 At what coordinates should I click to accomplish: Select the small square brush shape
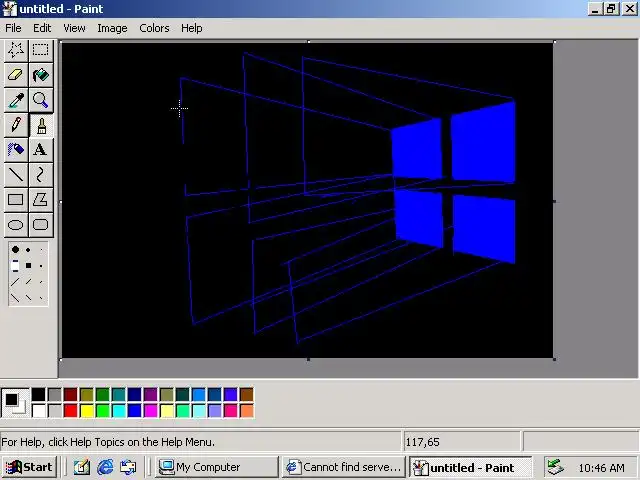click(x=41, y=266)
